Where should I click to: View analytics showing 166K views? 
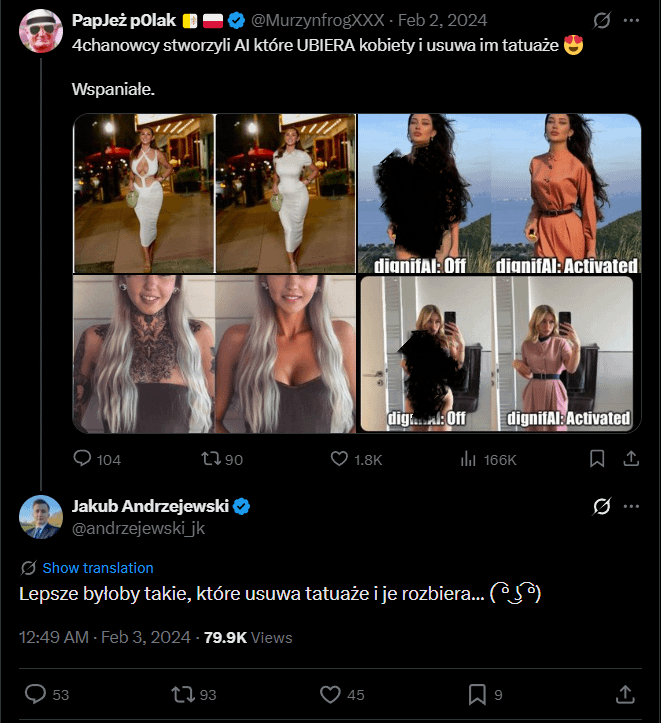468,459
